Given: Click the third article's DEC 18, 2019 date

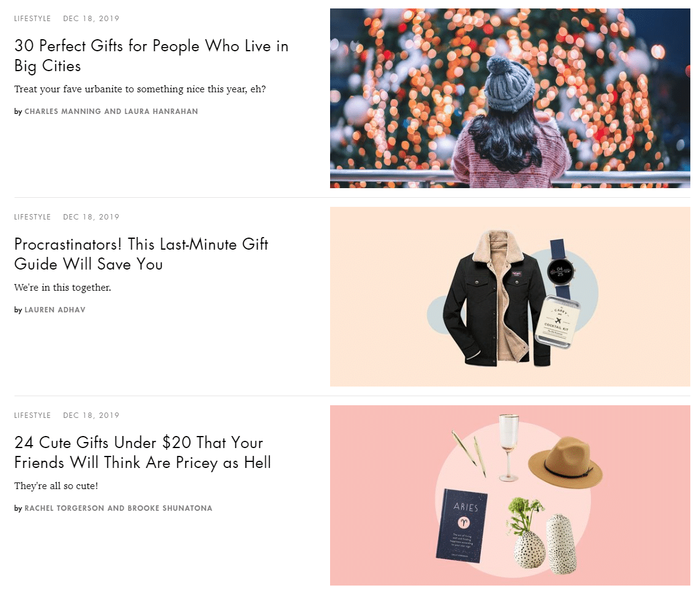Looking at the screenshot, I should pos(91,415).
